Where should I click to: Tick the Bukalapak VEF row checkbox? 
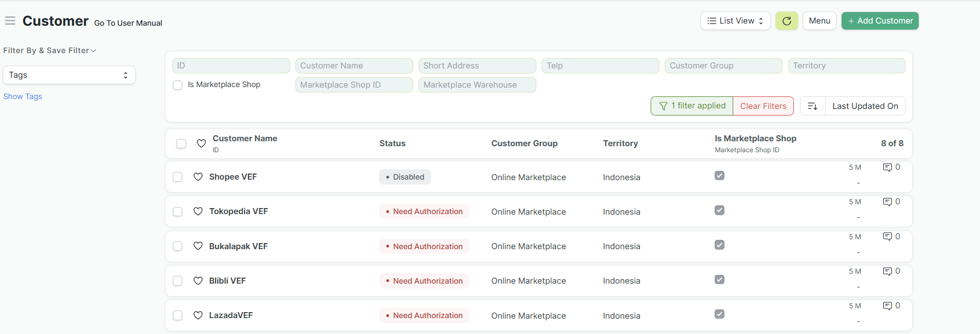[x=177, y=246]
